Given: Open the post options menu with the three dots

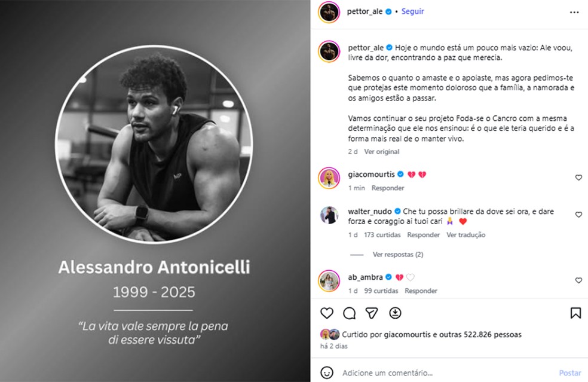Looking at the screenshot, I should point(575,11).
